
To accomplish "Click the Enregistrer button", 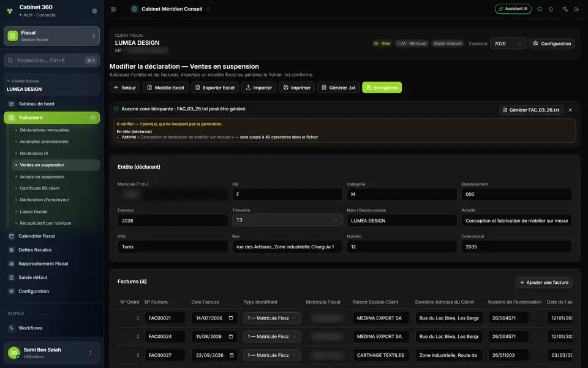I will coord(382,88).
